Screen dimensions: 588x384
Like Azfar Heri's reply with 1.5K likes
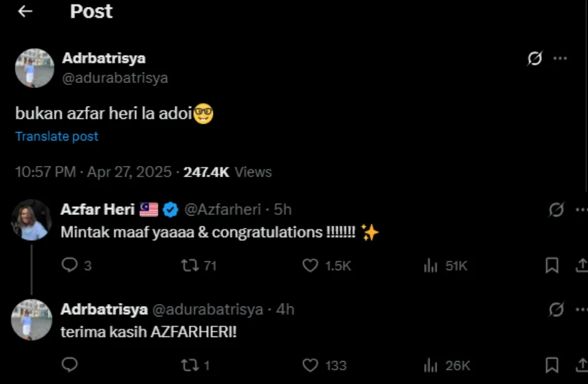tap(310, 265)
